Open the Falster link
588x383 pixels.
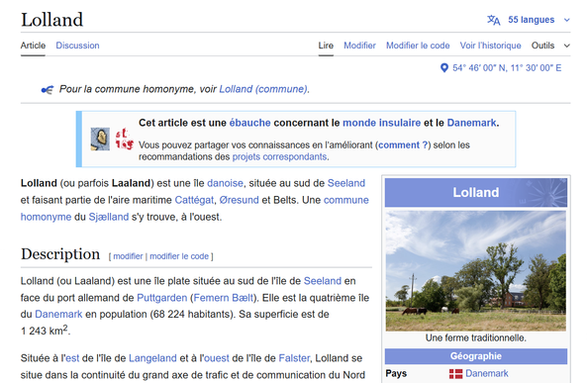[x=294, y=358]
